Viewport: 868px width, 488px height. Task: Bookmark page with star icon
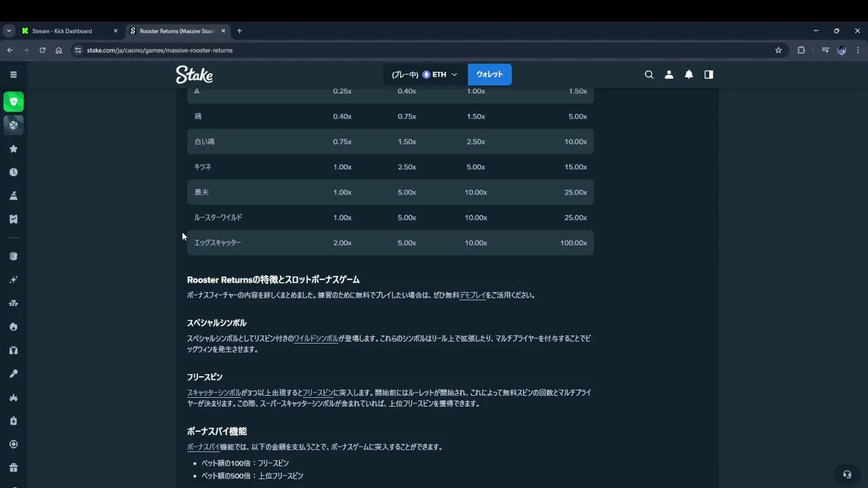click(x=778, y=50)
